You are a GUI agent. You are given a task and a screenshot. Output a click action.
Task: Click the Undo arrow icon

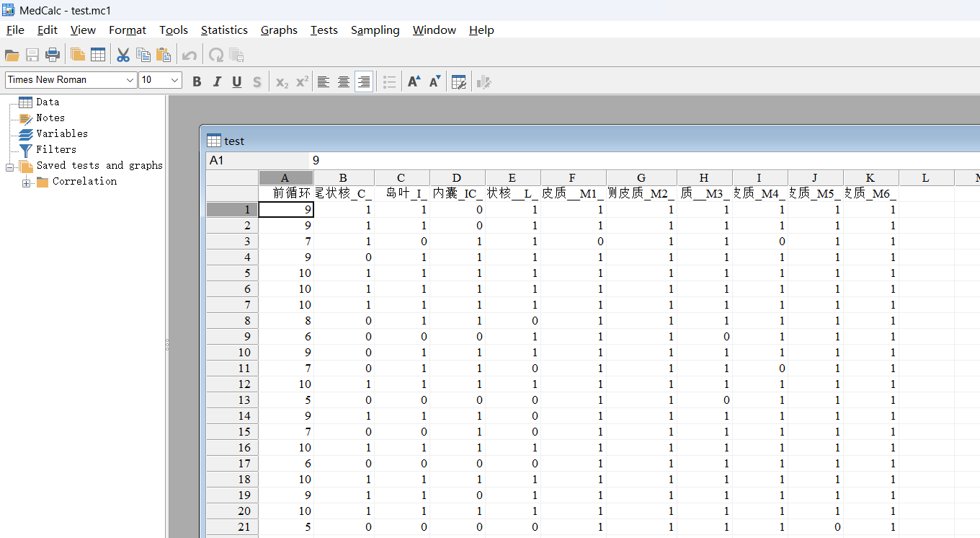[x=190, y=55]
